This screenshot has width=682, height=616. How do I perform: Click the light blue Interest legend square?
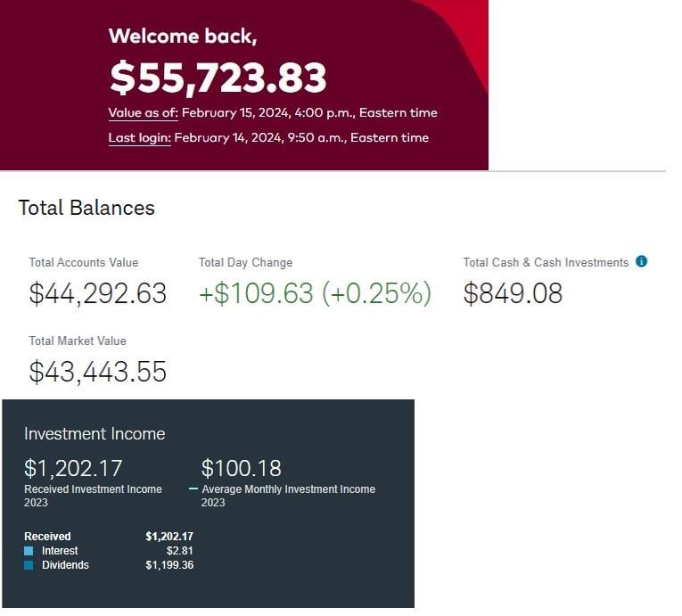(x=29, y=551)
